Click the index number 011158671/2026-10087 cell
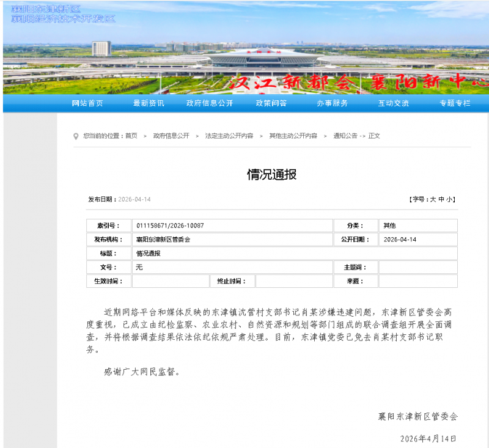 click(x=171, y=226)
